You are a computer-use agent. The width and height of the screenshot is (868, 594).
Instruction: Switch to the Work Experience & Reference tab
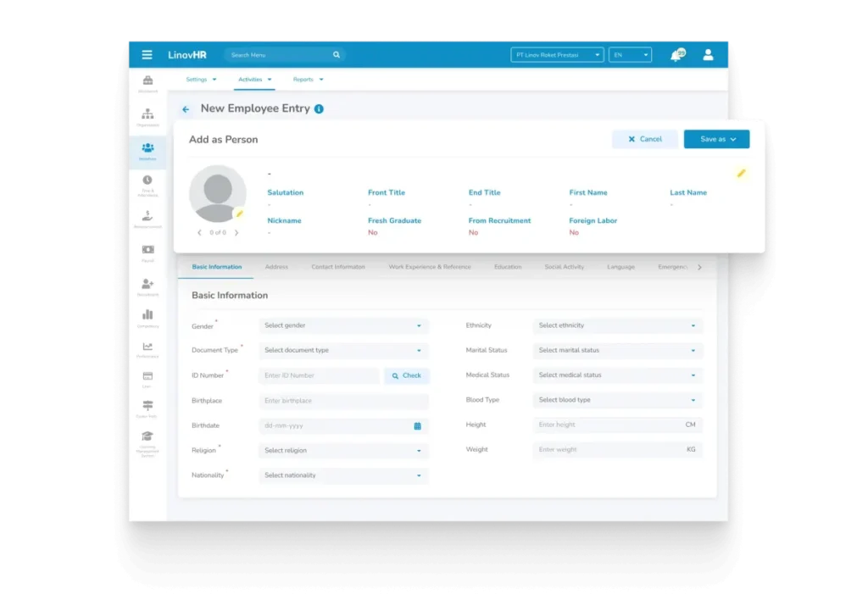[430, 267]
